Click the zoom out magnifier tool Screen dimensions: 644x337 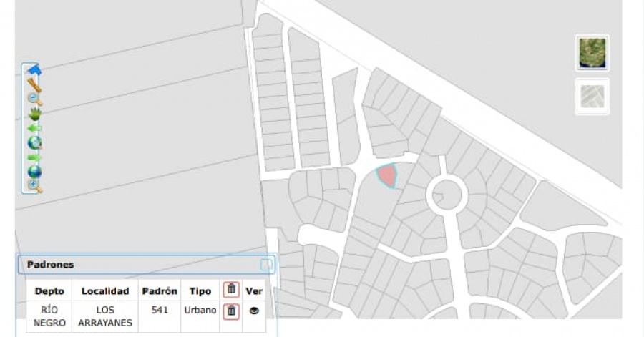pos(35,99)
